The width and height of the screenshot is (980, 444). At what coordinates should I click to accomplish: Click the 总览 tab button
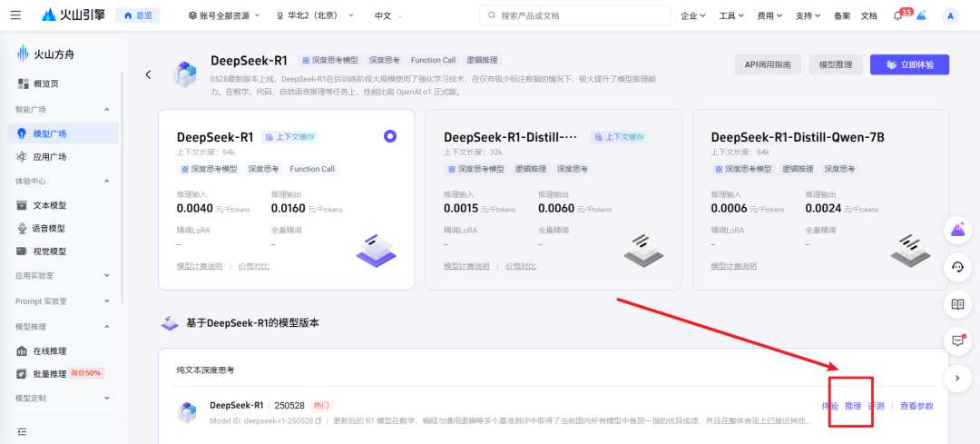click(138, 15)
